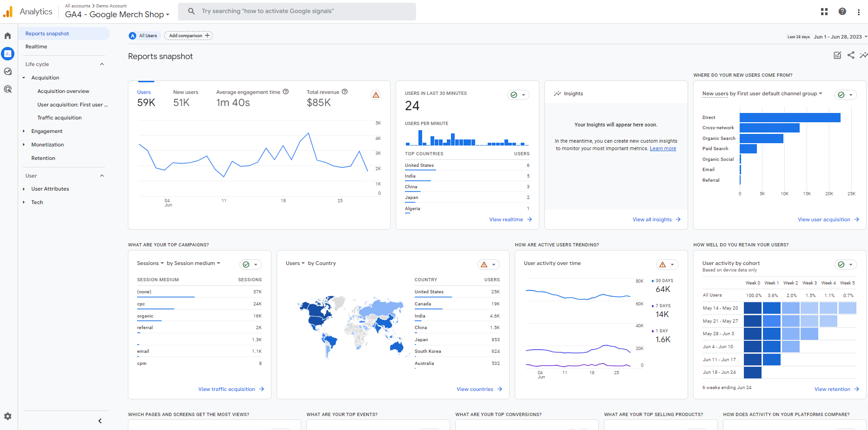Collapse the Life cycle section
This screenshot has width=868, height=430.
(x=102, y=64)
